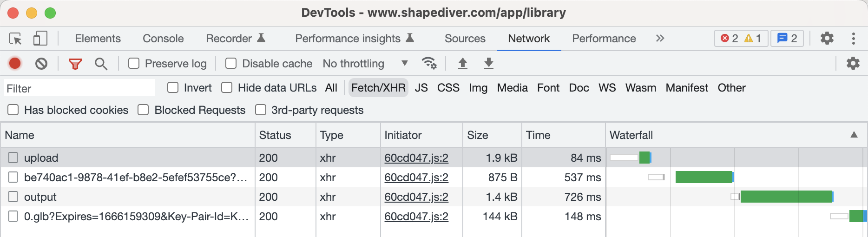Open network conditions Wi-Fi icon
This screenshot has width=868, height=237.
tap(428, 63)
